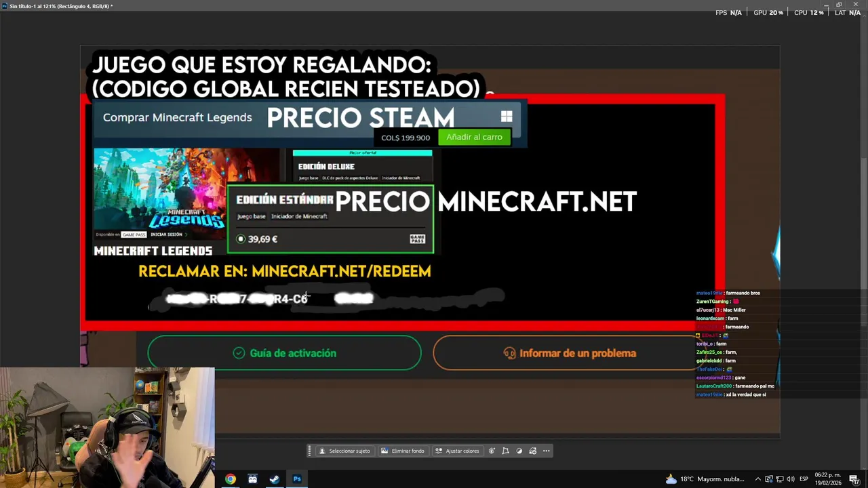Click the LAT N/A overlay readout
Screen dimensions: 868x488
click(x=848, y=12)
